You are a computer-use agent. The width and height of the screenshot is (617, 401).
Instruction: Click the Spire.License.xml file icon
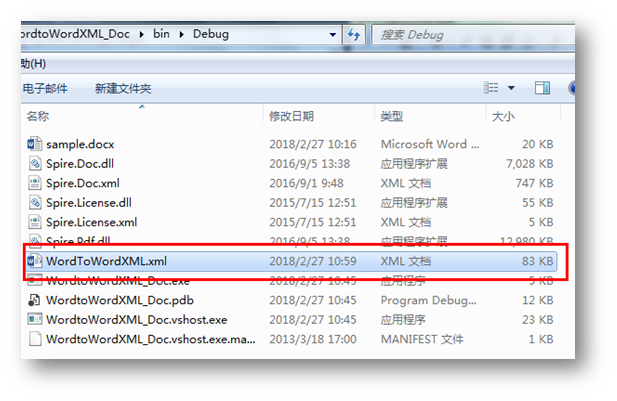click(x=35, y=222)
